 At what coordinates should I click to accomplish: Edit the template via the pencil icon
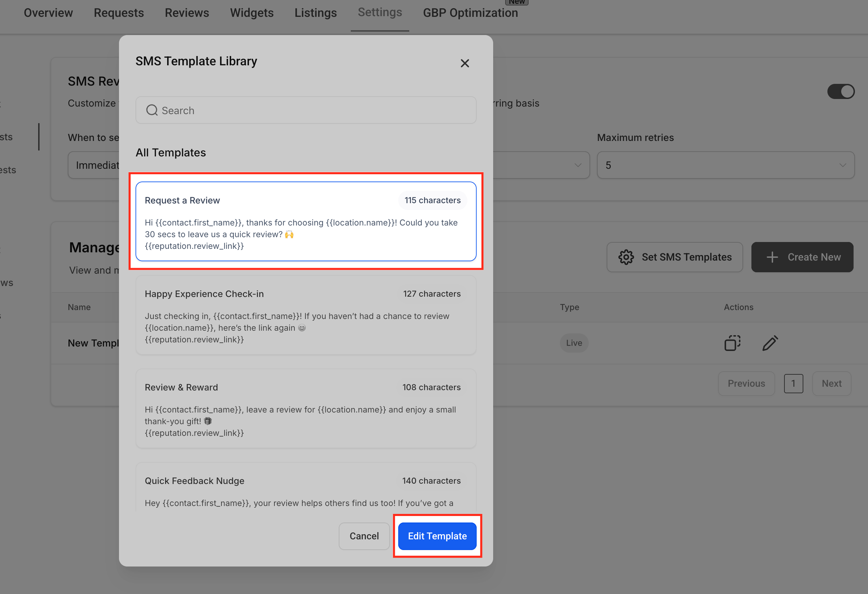click(x=770, y=343)
